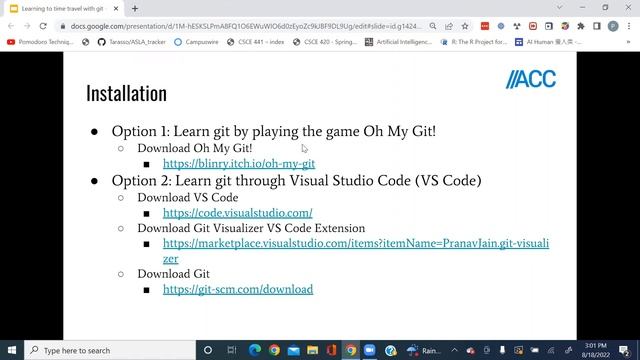Open Microsoft Office from the taskbar
Image resolution: width=640 pixels, height=360 pixels.
[331, 350]
